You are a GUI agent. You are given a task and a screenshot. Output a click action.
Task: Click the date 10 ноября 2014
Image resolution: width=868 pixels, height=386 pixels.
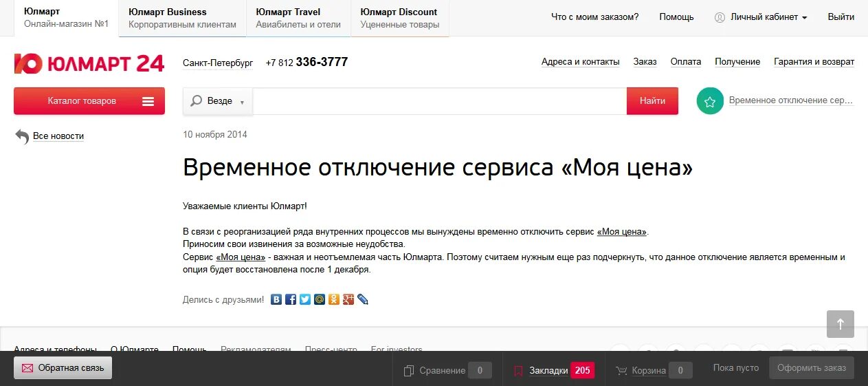pos(215,135)
